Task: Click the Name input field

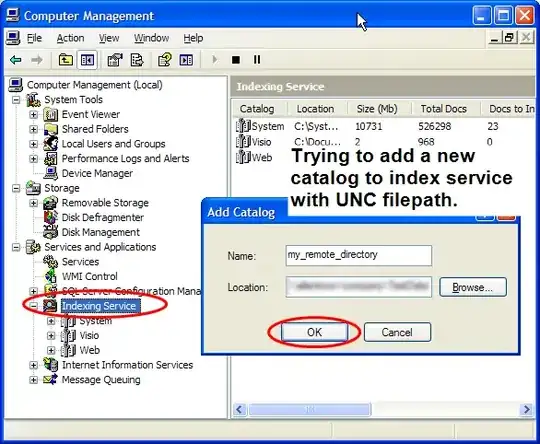Action: pos(359,255)
